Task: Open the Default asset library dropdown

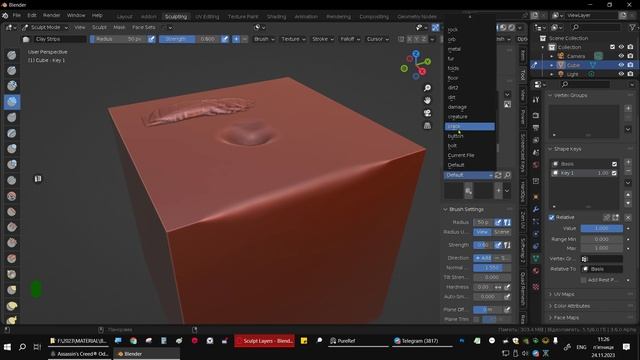Action: click(469, 175)
